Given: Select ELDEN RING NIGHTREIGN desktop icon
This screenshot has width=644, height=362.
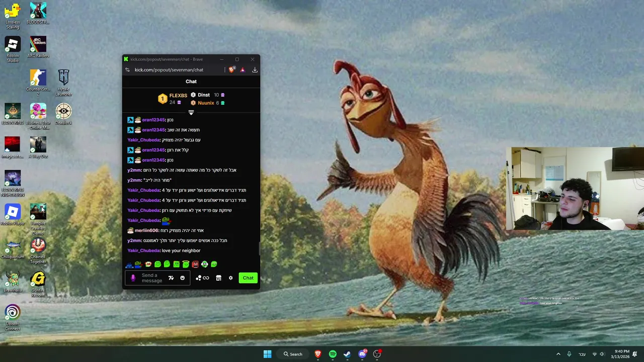Looking at the screenshot, I should 13,184.
